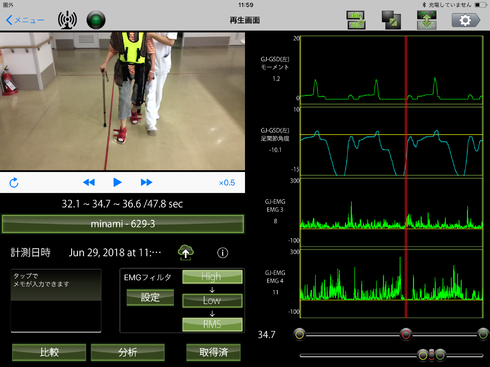Rewind the video playback
The width and height of the screenshot is (490, 367).
click(89, 182)
